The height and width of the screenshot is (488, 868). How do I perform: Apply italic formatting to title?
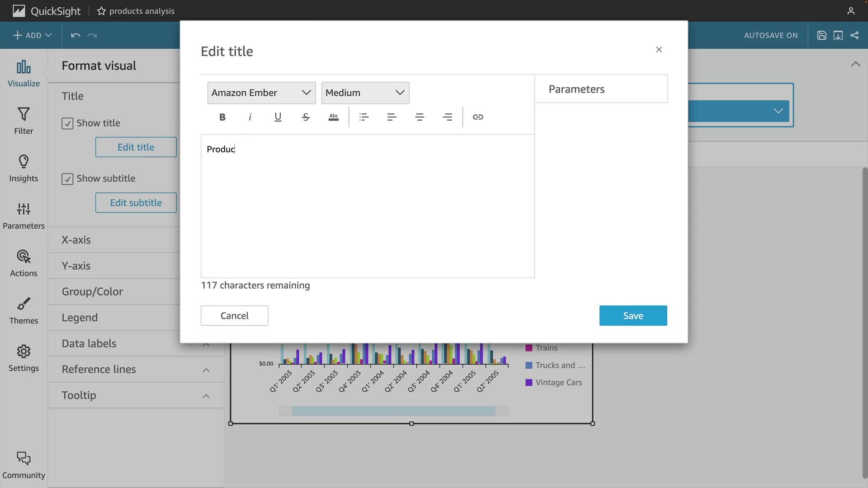[250, 117]
